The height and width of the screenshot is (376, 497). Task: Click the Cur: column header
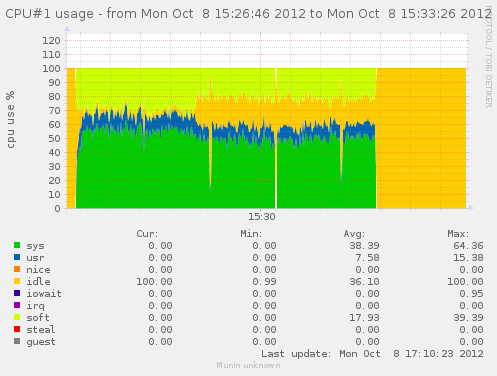147,234
